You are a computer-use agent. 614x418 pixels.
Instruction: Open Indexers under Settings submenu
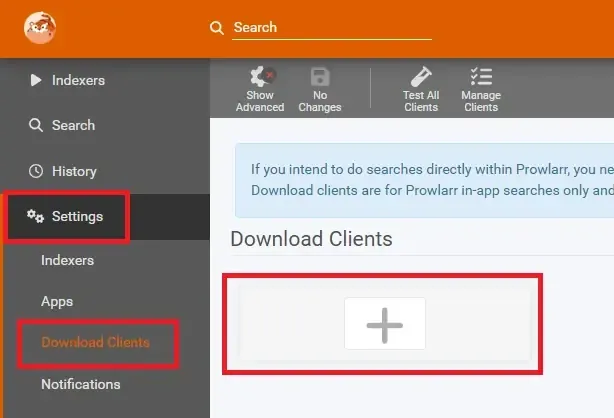(67, 260)
